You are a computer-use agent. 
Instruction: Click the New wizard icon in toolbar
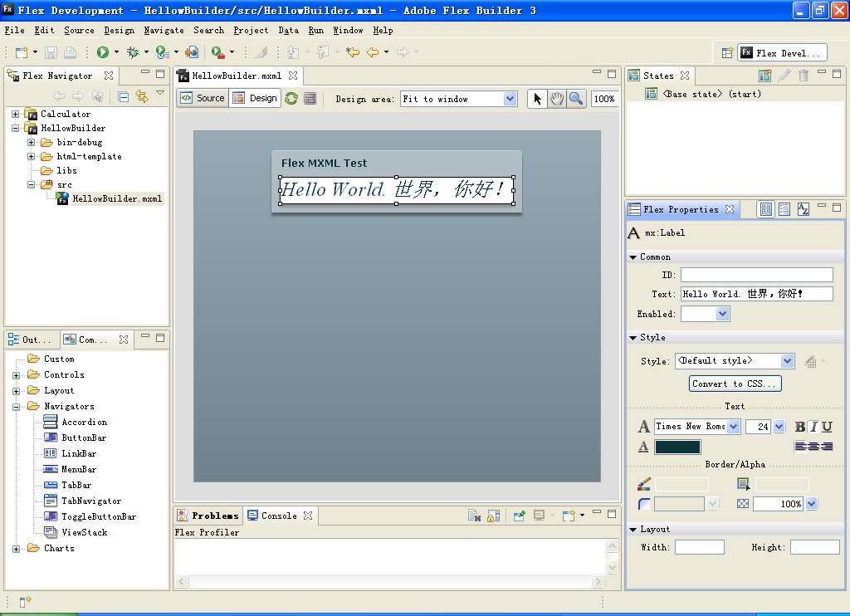(22, 52)
